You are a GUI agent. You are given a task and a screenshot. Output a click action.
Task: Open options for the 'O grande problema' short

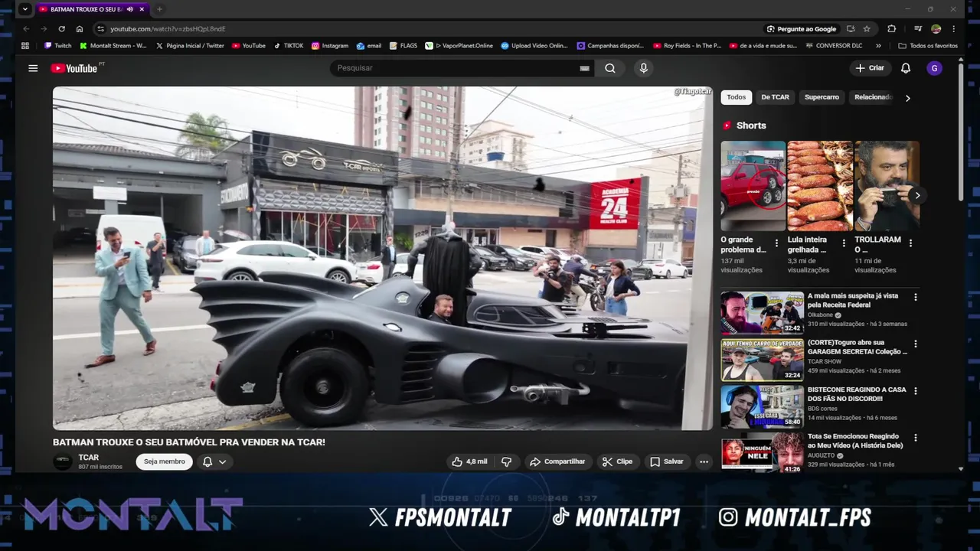[x=776, y=243]
